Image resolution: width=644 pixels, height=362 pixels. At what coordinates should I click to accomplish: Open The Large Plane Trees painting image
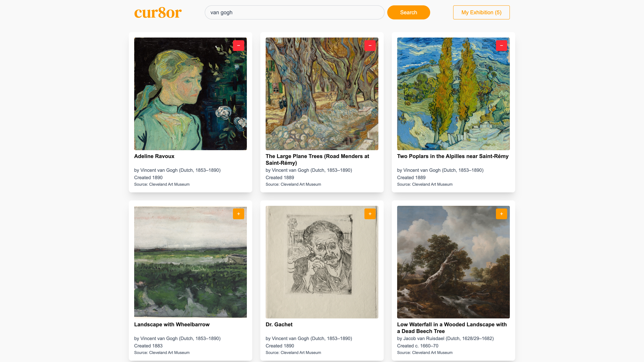coord(322,94)
